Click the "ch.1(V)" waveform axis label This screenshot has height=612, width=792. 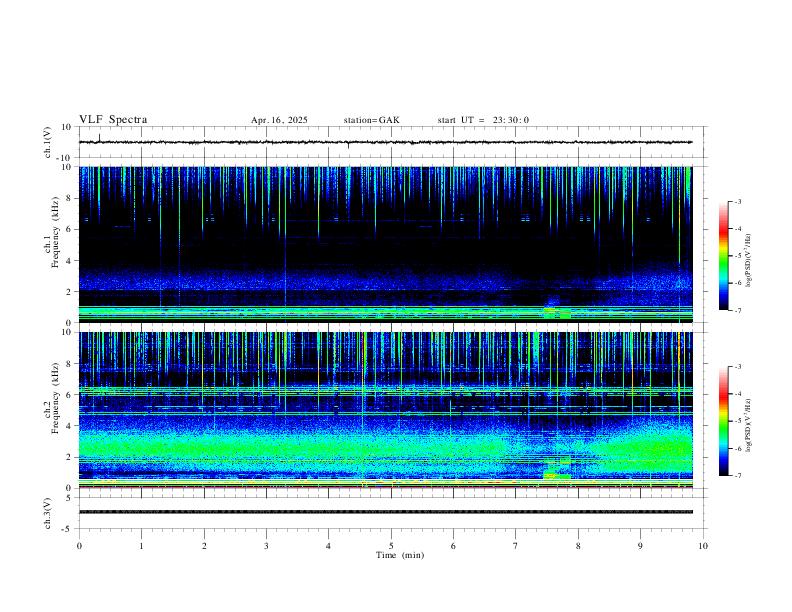point(48,142)
